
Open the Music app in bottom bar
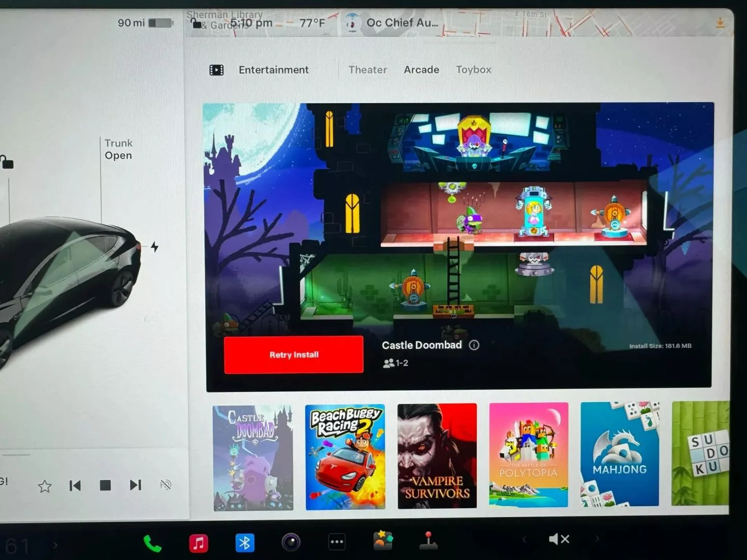point(198,543)
